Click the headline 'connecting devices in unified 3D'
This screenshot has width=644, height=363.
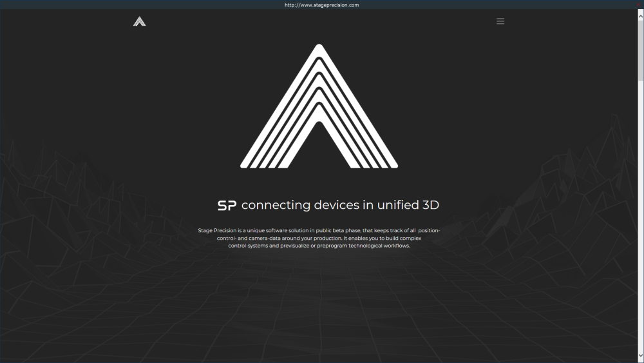point(340,205)
